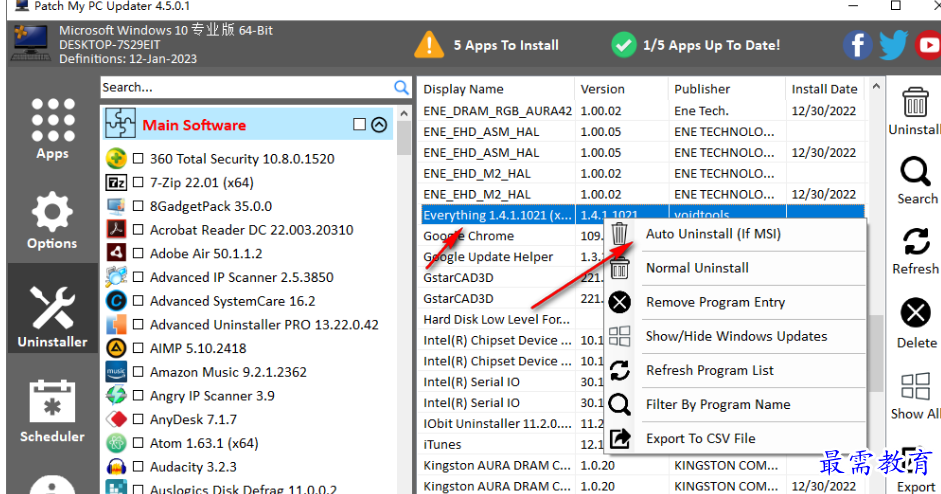Click the 1/5 Apps Up To Date label
The image size is (941, 494).
(x=711, y=45)
